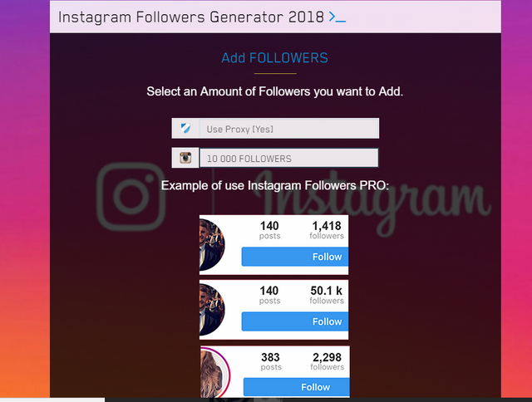
Task: Click the shield icon beside Use Proxy
Action: tap(185, 129)
